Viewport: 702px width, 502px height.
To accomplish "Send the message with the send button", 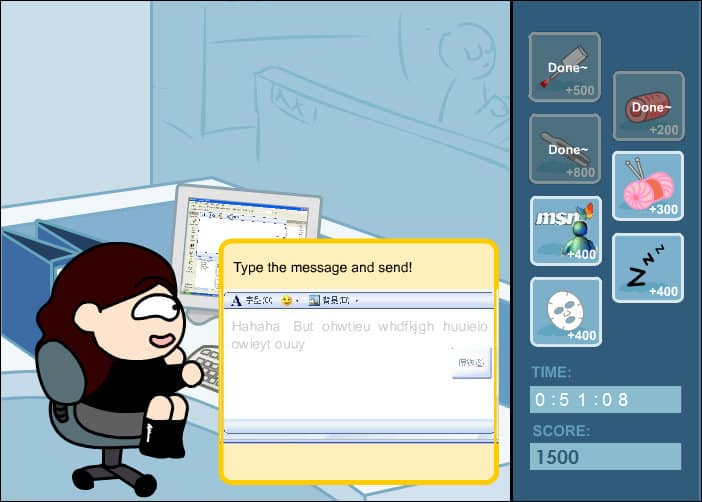I will point(471,362).
